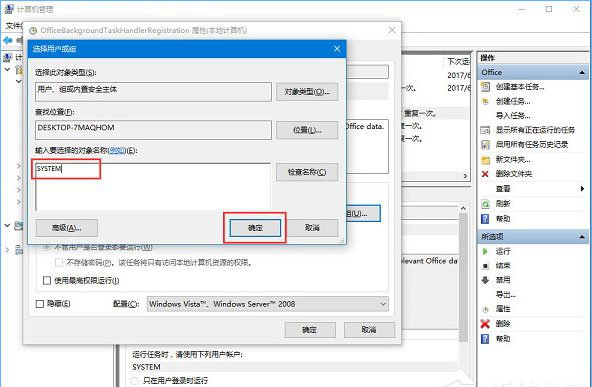Click the 对象类型(O)... button
This screenshot has width=592, height=387.
point(307,92)
